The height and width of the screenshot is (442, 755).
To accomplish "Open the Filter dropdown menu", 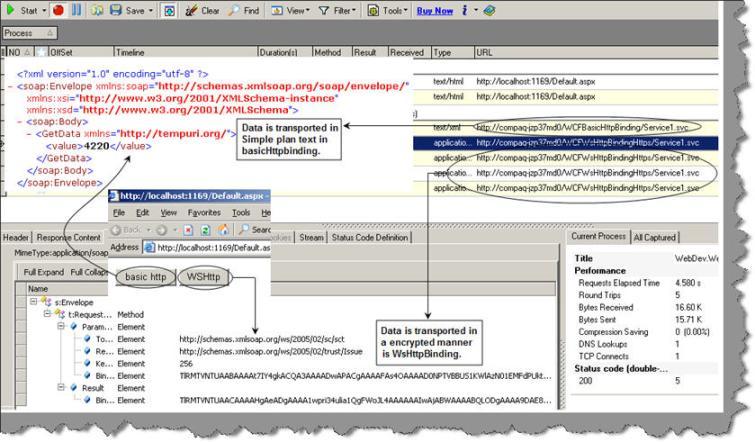I will point(338,10).
